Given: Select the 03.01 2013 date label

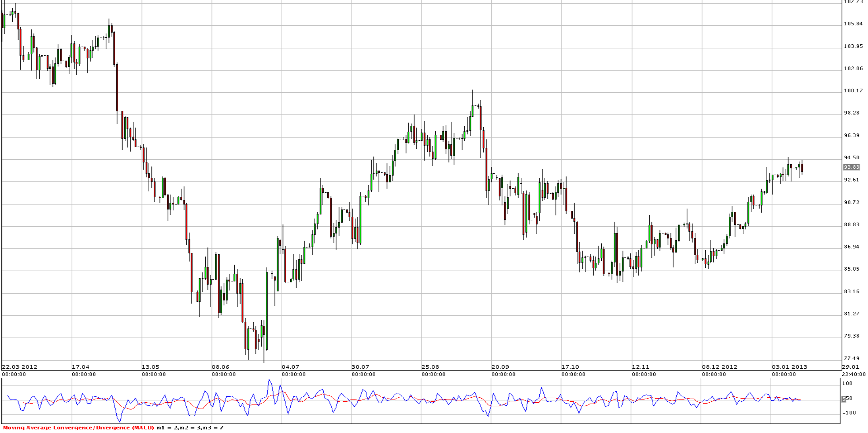Looking at the screenshot, I should point(789,367).
